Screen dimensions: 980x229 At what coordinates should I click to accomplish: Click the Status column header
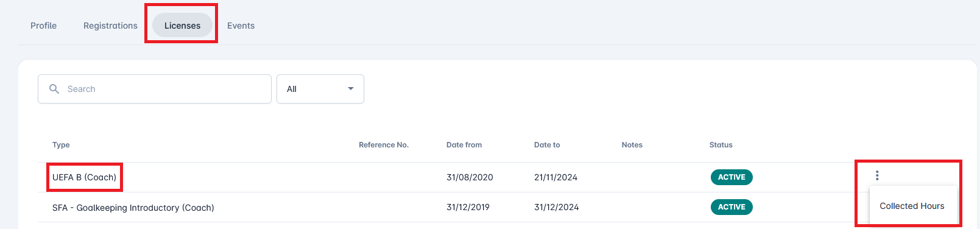(721, 145)
